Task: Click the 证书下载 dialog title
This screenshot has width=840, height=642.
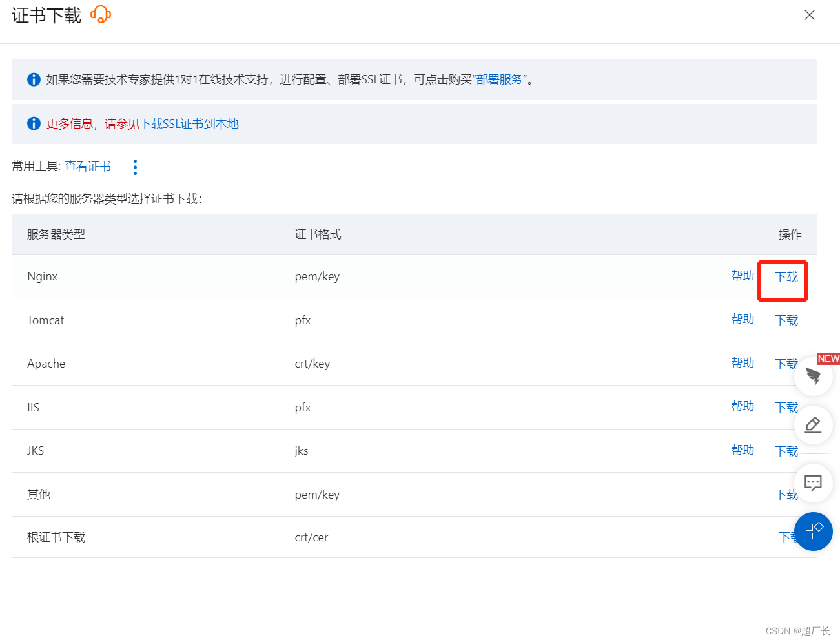Action: coord(46,16)
